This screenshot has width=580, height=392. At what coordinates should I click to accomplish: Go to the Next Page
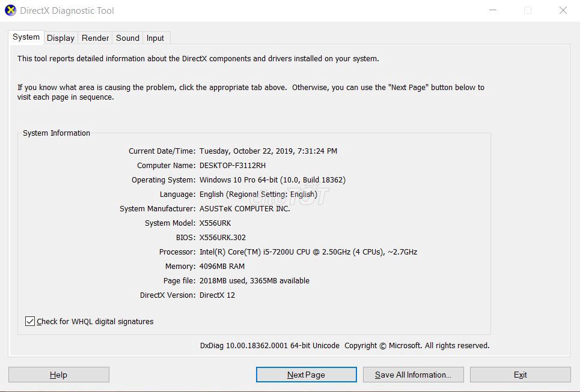[x=307, y=375]
